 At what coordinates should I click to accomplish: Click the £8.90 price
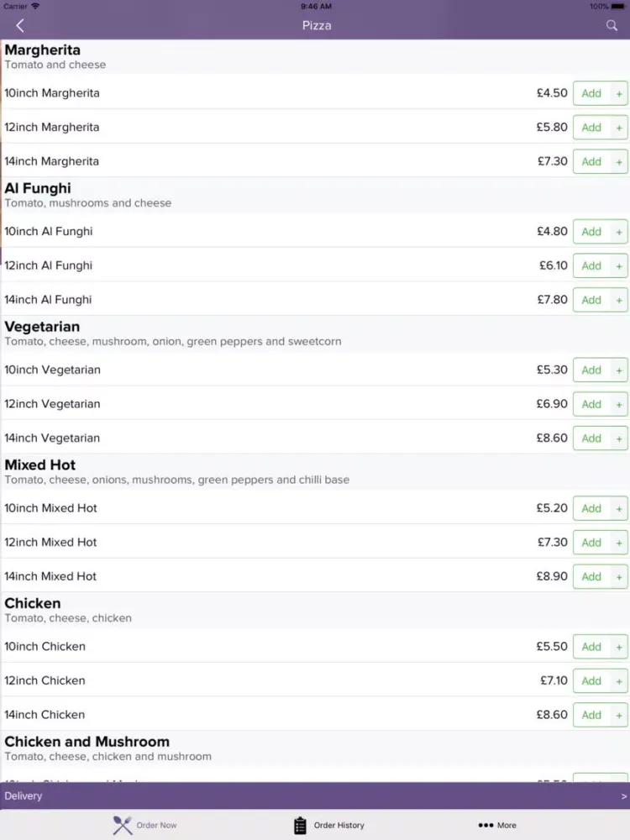(552, 576)
